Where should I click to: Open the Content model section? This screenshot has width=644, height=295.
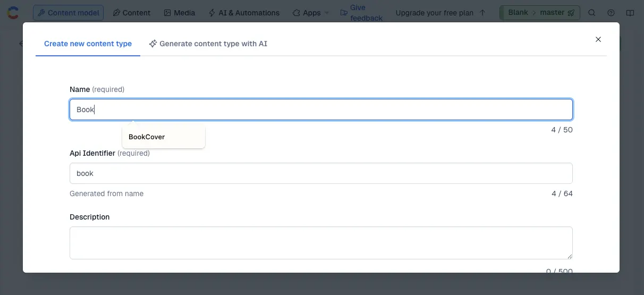pos(69,13)
